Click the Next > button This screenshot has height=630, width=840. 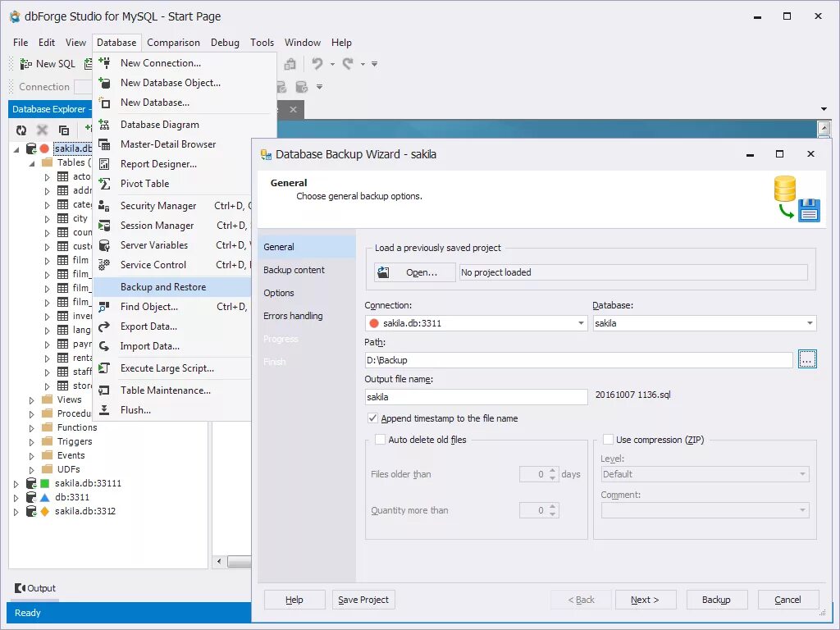point(645,600)
